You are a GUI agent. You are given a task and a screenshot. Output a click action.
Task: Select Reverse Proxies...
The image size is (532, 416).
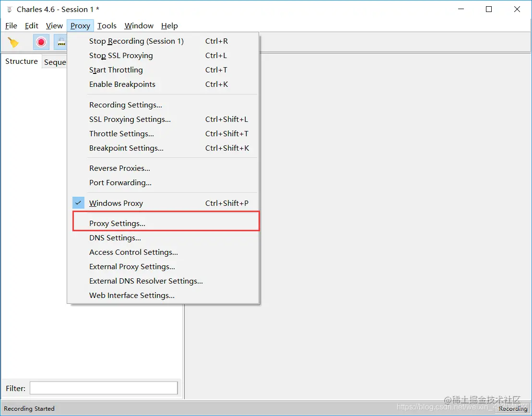[163, 168]
